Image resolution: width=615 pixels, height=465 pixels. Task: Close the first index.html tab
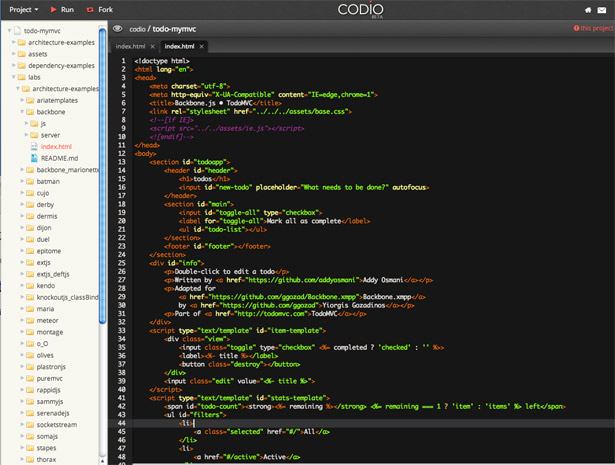(153, 46)
